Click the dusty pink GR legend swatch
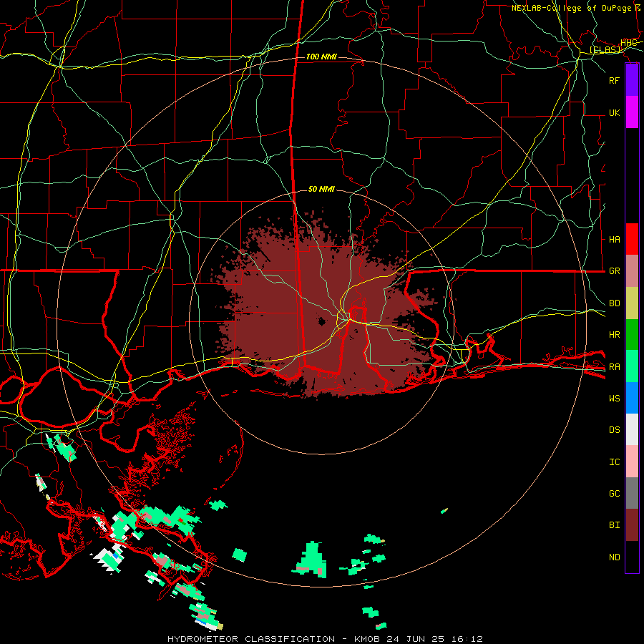644x644 pixels. [632, 270]
